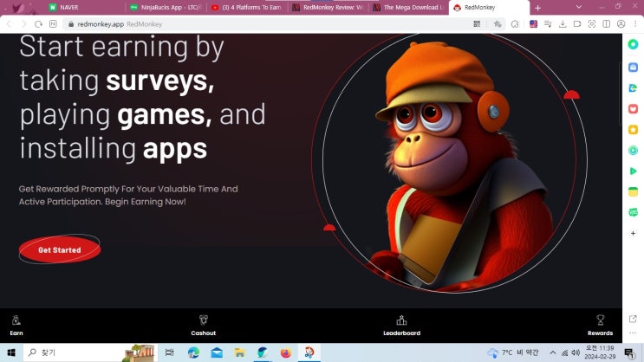Click the screen capture icon

(x=591, y=24)
